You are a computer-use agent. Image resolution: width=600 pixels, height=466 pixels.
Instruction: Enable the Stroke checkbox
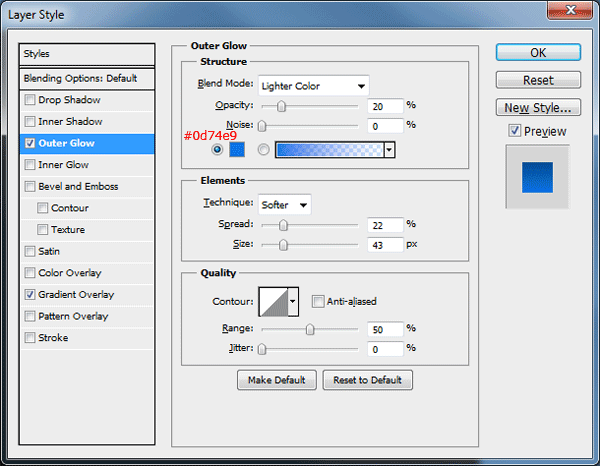tap(30, 338)
